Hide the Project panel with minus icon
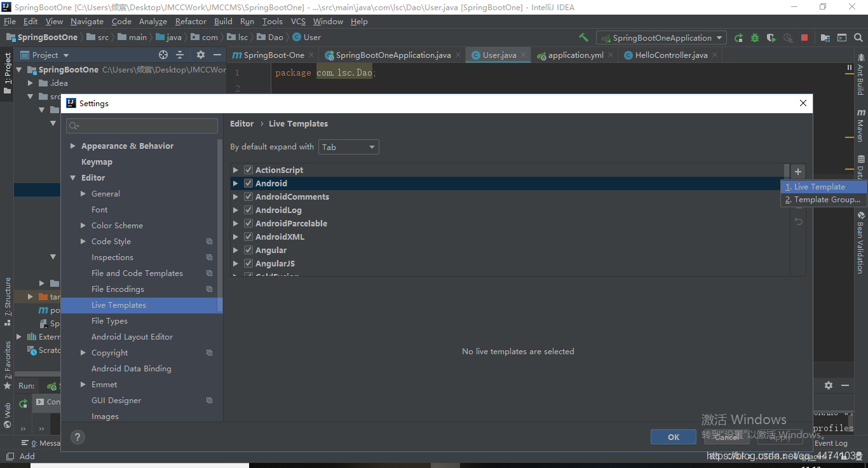The width and height of the screenshot is (868, 468). (217, 55)
